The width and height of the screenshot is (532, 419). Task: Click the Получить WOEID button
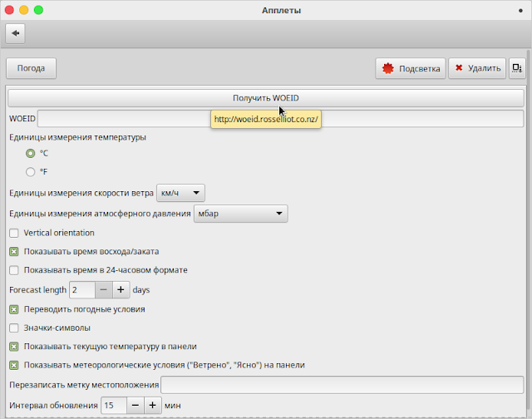click(x=266, y=98)
